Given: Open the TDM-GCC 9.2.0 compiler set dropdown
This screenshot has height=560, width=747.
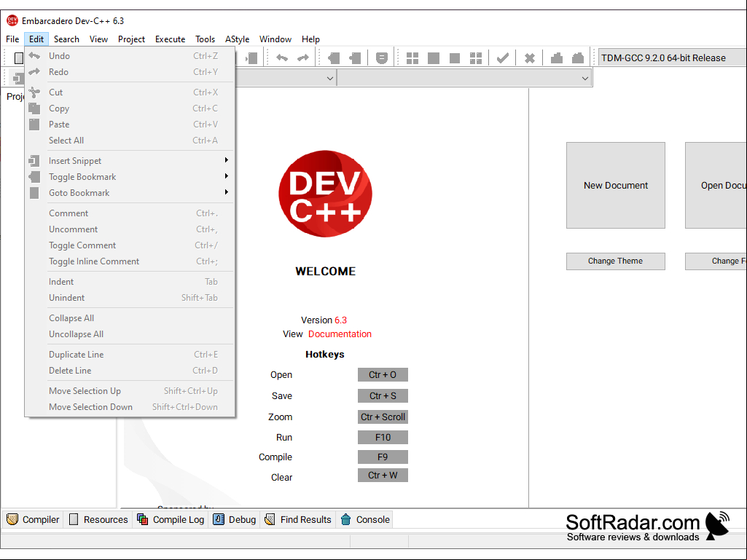Looking at the screenshot, I should point(672,58).
